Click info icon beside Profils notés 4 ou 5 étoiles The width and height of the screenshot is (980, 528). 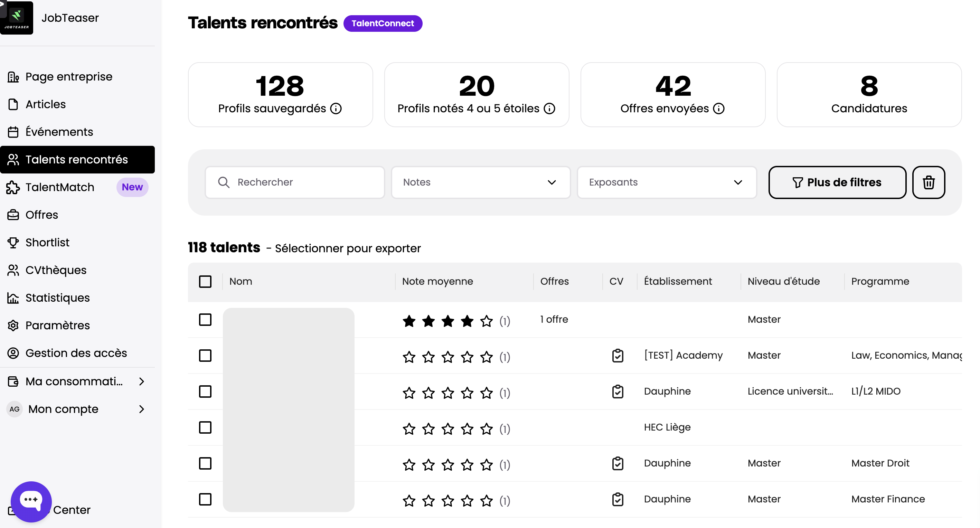(549, 109)
